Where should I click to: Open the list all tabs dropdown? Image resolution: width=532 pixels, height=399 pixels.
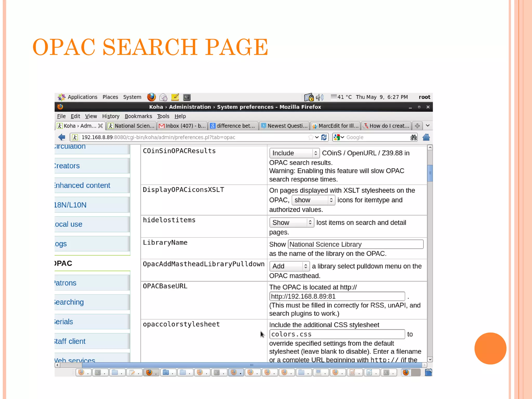coord(428,126)
